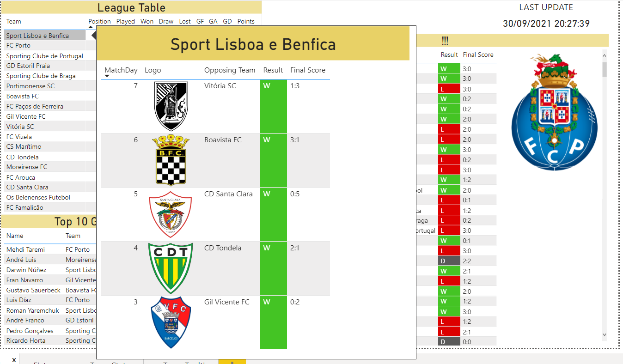Screen dimensions: 623x364
Task: Click the scrollbar up chevron
Action: pyautogui.click(x=604, y=56)
